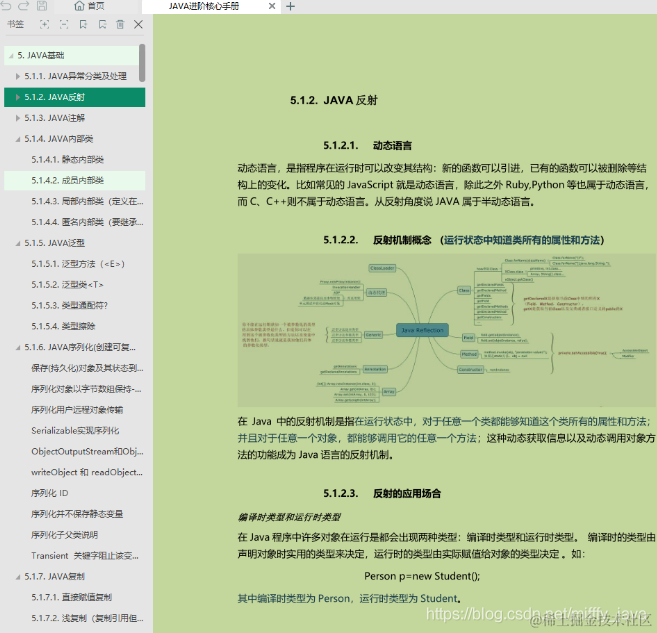The height and width of the screenshot is (633, 657).
Task: Open a new tab with plus button
Action: pyautogui.click(x=290, y=6)
